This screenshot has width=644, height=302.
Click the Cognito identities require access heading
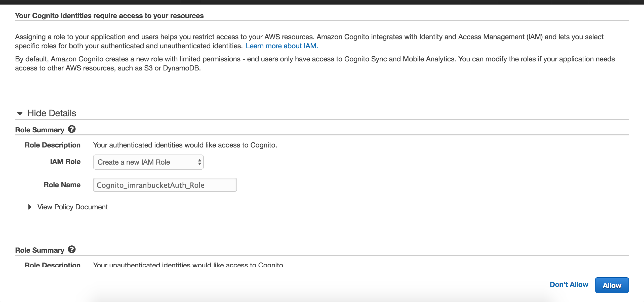(109, 16)
